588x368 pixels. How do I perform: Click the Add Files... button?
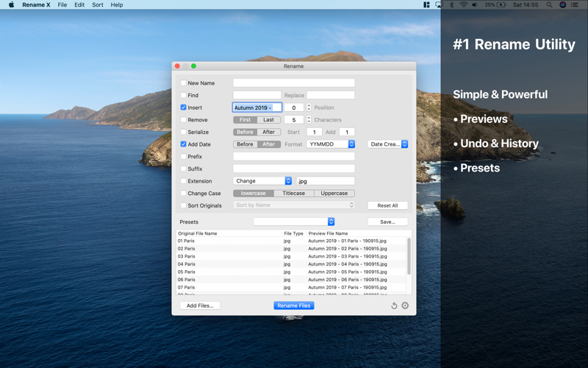point(200,305)
